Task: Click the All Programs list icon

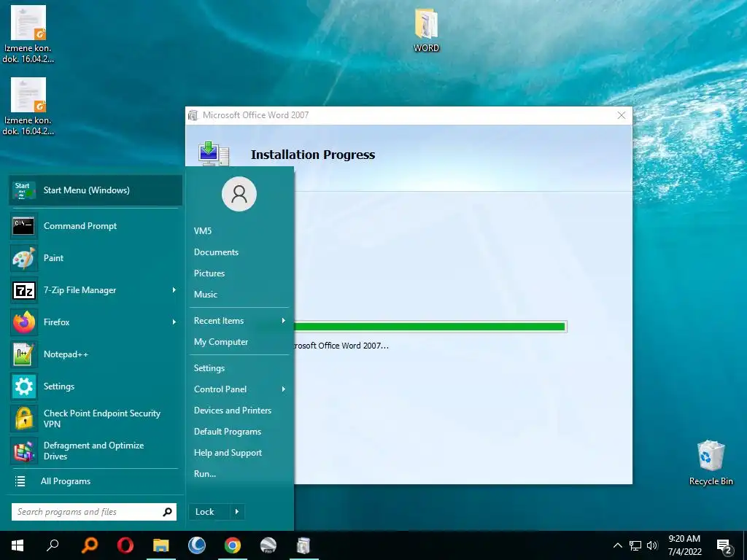Action: pos(20,481)
